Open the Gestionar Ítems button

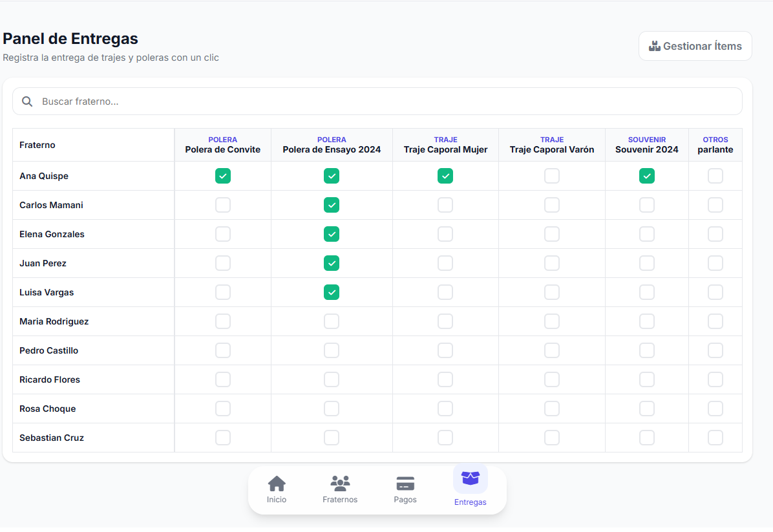pos(695,46)
